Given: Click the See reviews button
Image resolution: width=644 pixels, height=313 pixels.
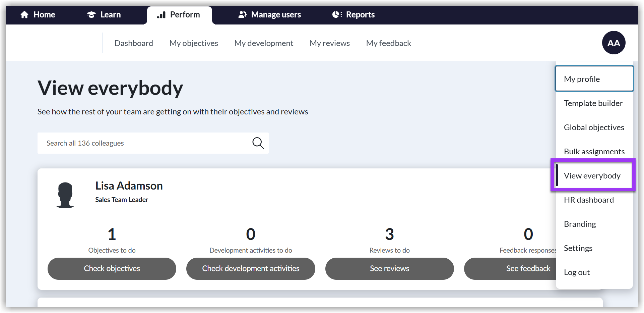Looking at the screenshot, I should (389, 268).
